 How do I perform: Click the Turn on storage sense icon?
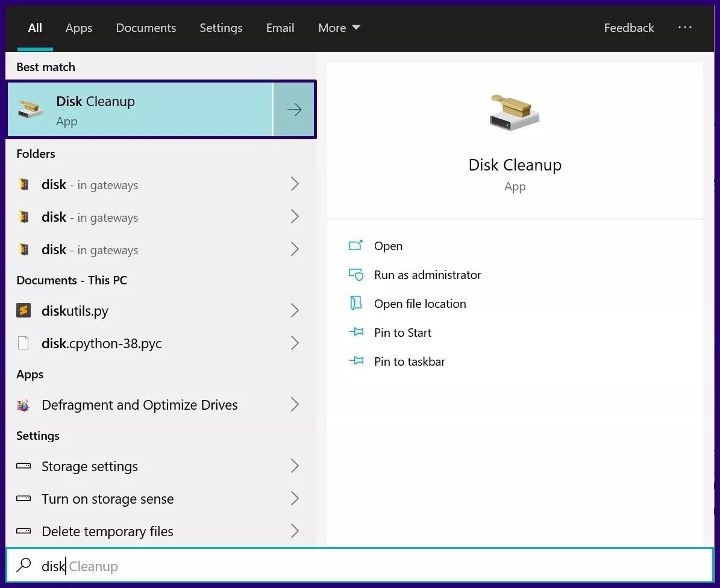(x=23, y=498)
